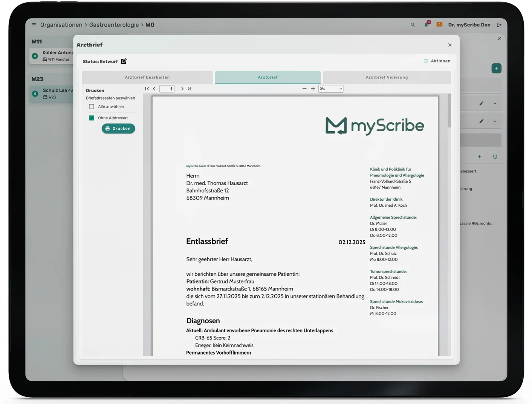
Task: Open the zoom percentage dropdown
Action: (x=331, y=89)
